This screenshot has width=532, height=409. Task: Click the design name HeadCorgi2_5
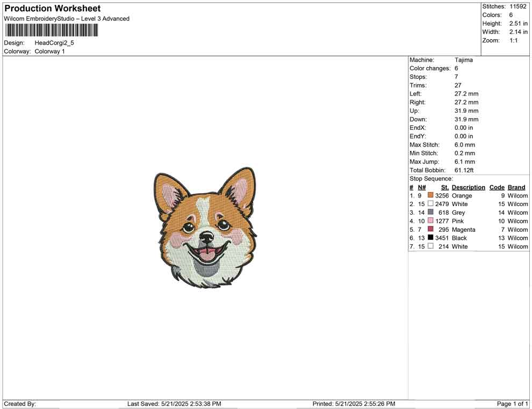54,43
